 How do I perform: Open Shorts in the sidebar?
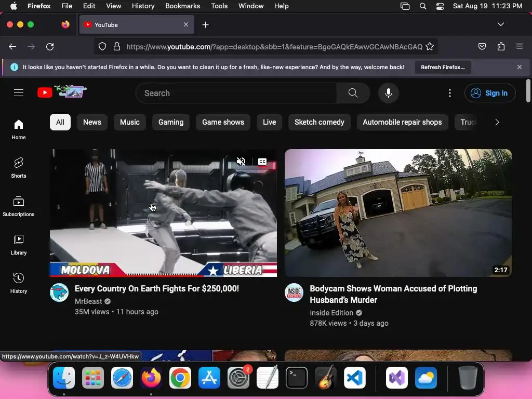click(19, 168)
